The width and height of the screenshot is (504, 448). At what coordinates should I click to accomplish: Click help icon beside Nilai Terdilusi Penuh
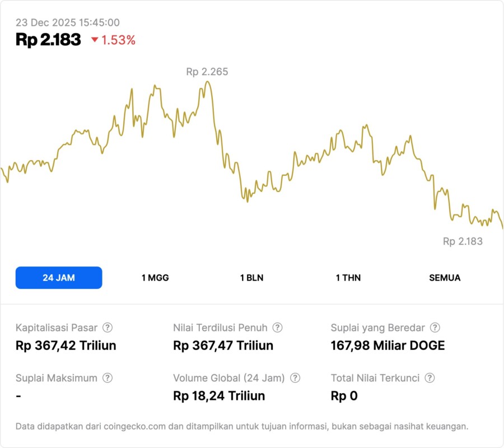(277, 328)
